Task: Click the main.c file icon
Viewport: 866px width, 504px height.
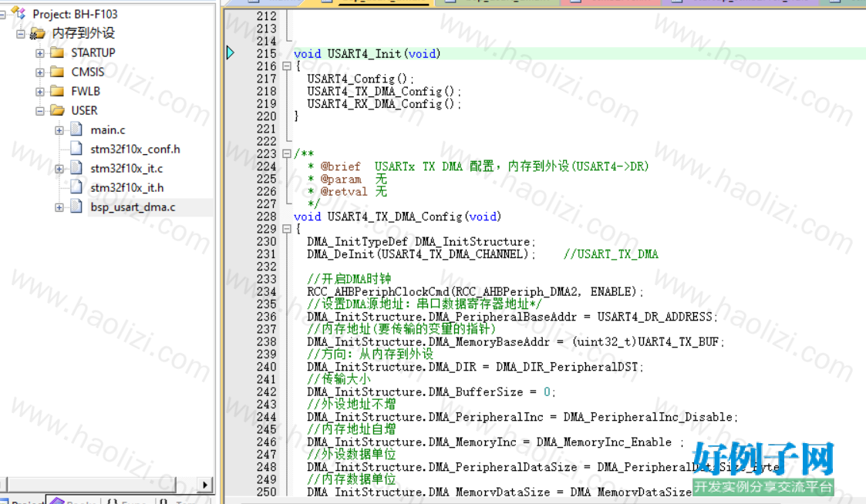Action: point(77,129)
